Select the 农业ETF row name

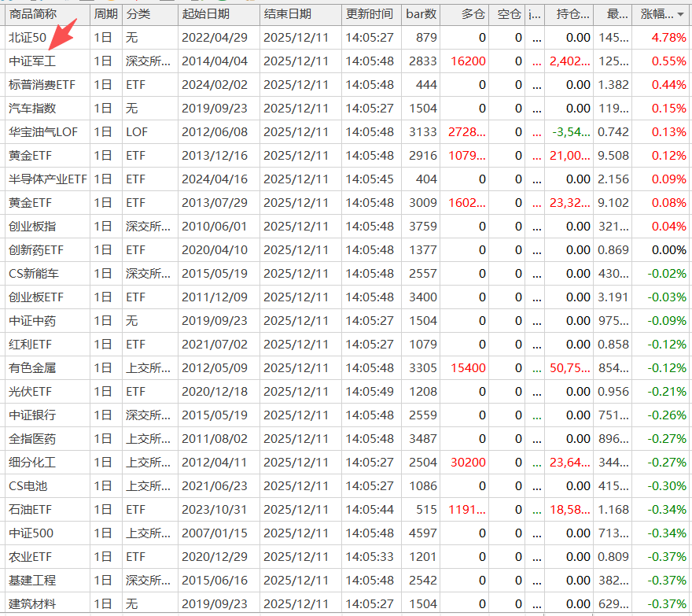coord(30,557)
